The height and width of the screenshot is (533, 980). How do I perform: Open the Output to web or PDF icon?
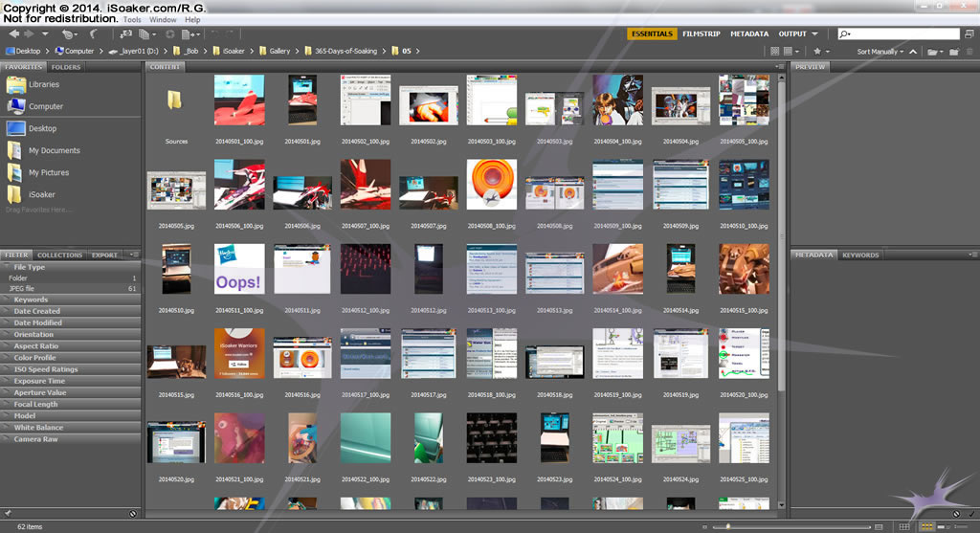190,34
